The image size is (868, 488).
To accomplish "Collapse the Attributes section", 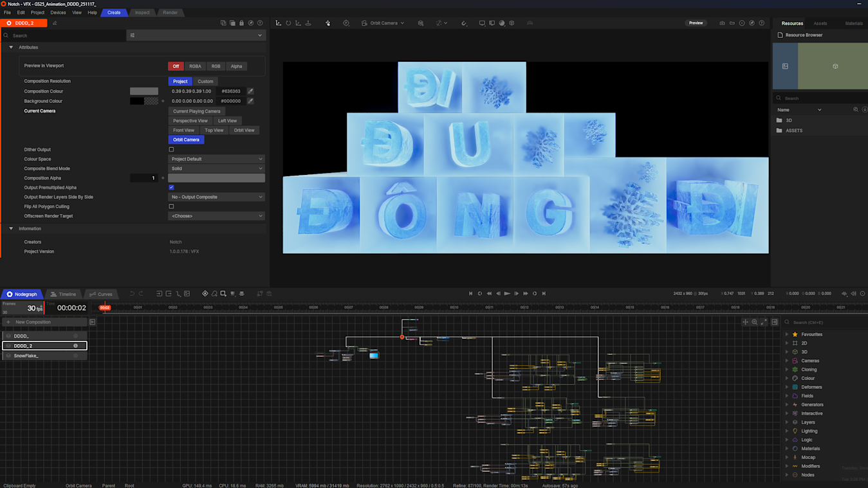I will tap(11, 48).
